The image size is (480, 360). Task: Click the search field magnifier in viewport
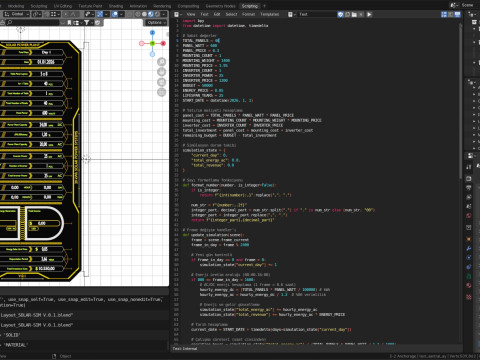[x=10, y=22]
